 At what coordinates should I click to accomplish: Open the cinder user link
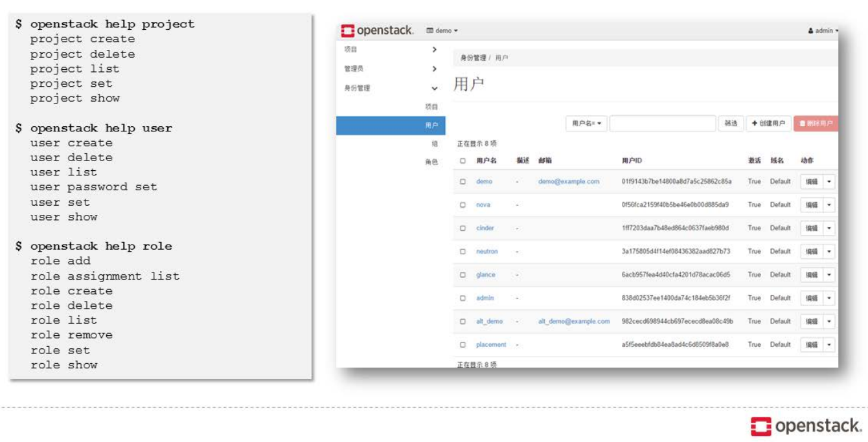485,228
